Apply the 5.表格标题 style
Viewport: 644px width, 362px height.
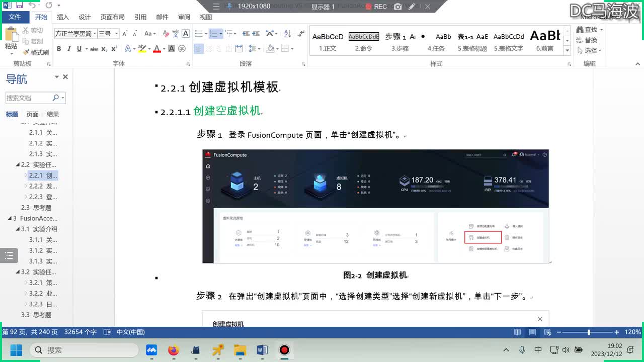click(472, 42)
